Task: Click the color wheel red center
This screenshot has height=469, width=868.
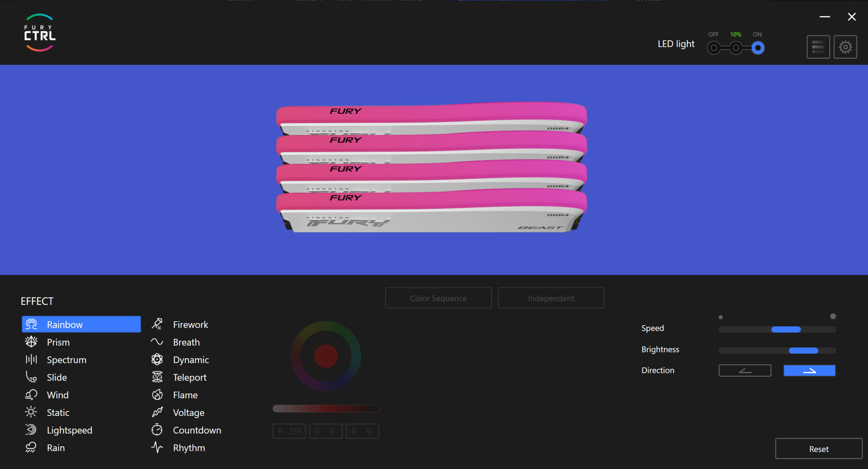Action: (x=326, y=356)
